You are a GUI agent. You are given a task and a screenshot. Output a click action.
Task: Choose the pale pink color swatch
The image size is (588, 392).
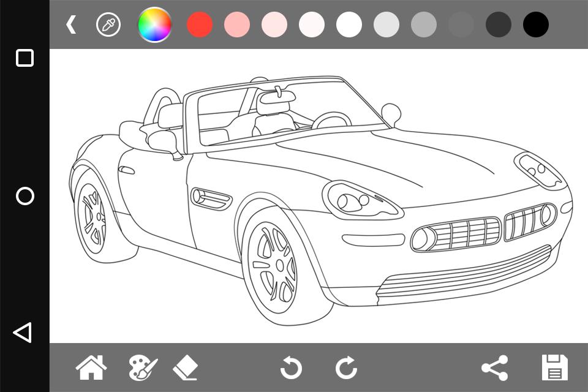[274, 24]
